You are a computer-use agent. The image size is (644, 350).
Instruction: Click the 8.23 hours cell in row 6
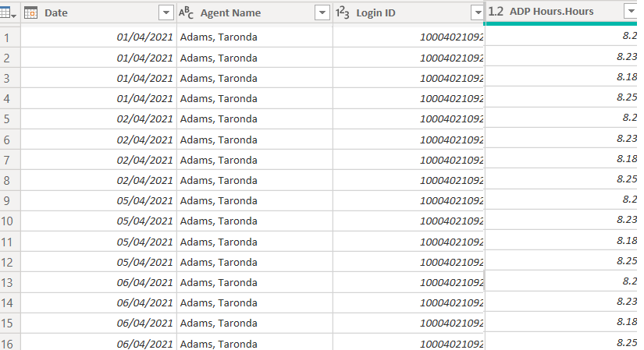tap(561, 138)
